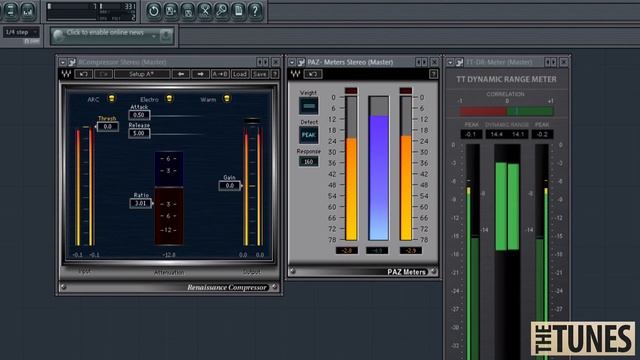This screenshot has height=360, width=640.
Task: Click the -12.8 attenuation readout
Action: [x=169, y=255]
